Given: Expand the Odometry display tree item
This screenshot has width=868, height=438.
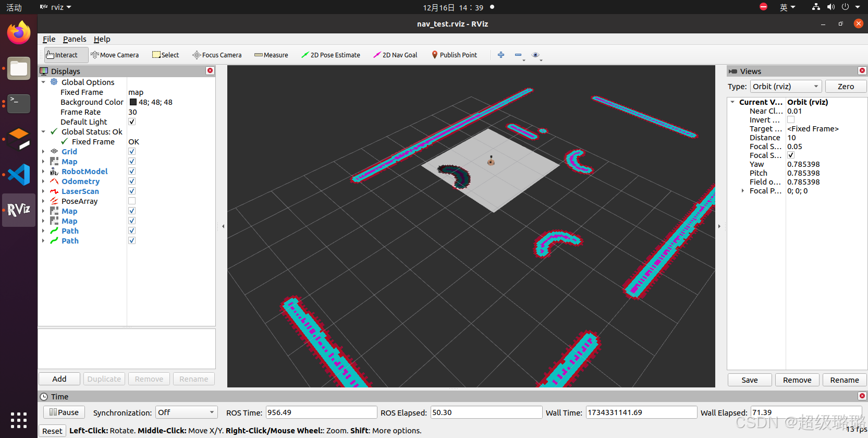Looking at the screenshot, I should 43,181.
